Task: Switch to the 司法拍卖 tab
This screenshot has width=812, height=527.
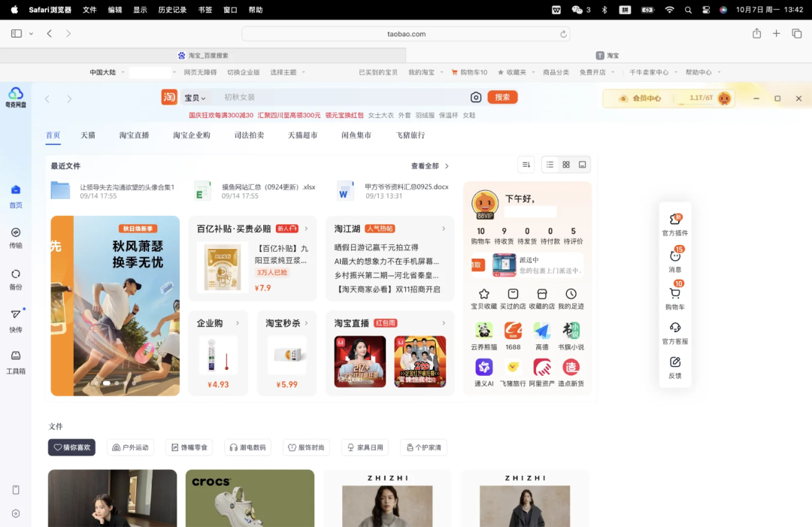Action: tap(249, 135)
